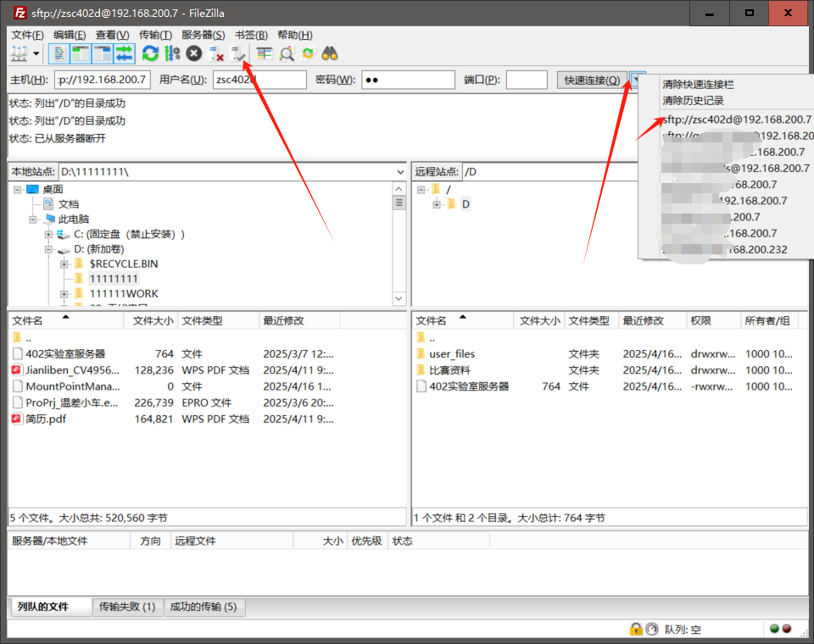Toggle synchronized browsing

[x=308, y=53]
